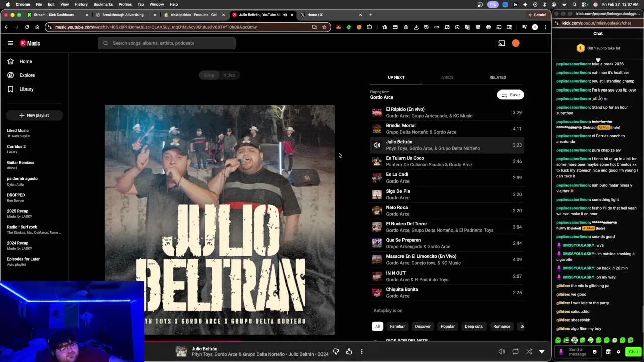Click the Chrome extensions puzzle icon
This screenshot has width=644, height=362.
click(x=369, y=27)
